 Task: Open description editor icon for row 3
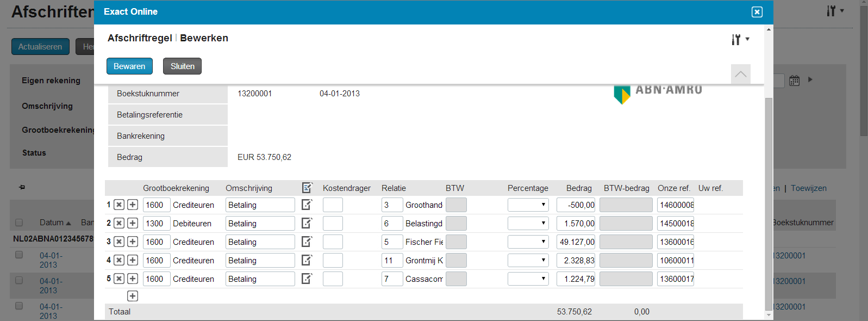pyautogui.click(x=307, y=242)
